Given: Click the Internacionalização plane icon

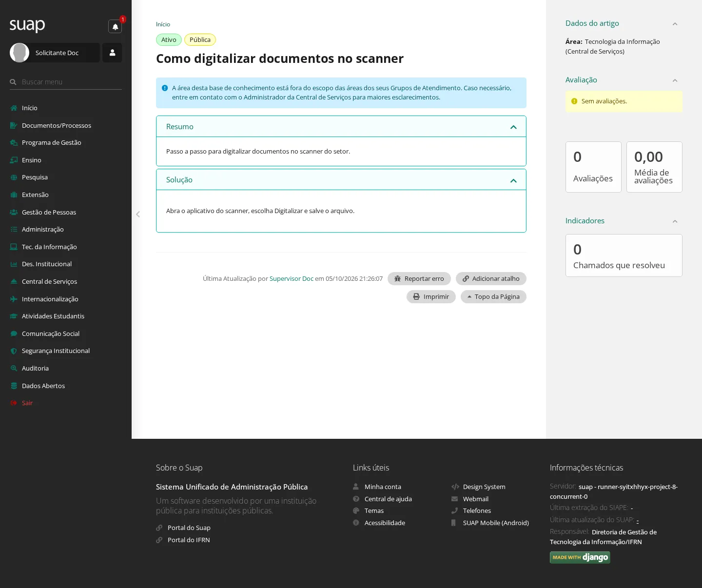Looking at the screenshot, I should [x=14, y=299].
